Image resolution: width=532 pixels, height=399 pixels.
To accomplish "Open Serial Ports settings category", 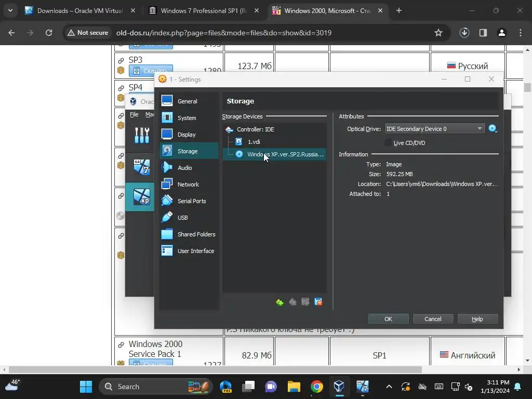I will coord(189,201).
